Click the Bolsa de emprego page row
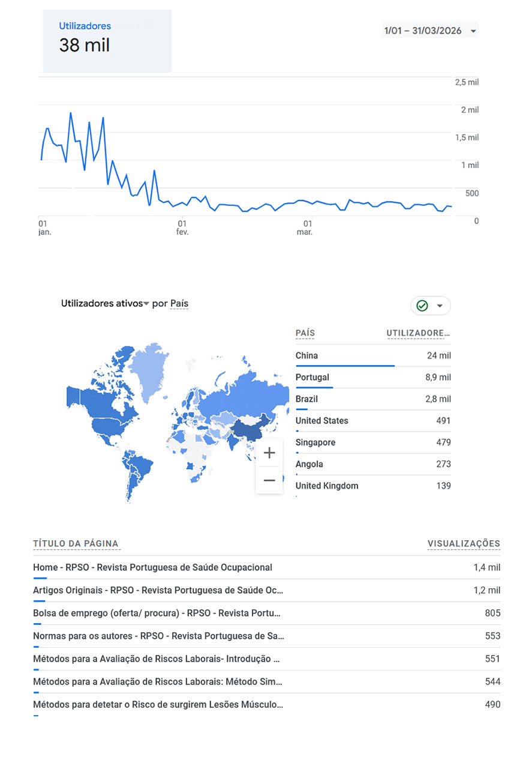The width and height of the screenshot is (532, 757). pos(157,613)
